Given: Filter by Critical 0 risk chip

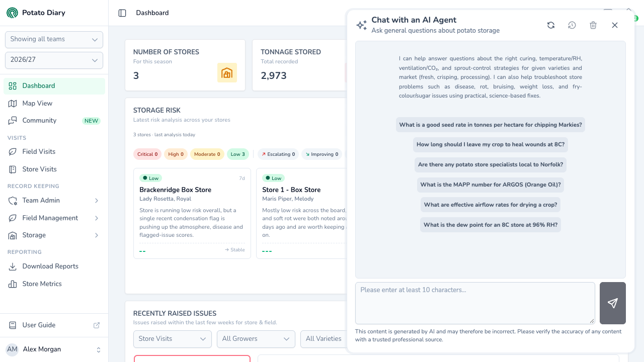Looking at the screenshot, I should coord(147,154).
